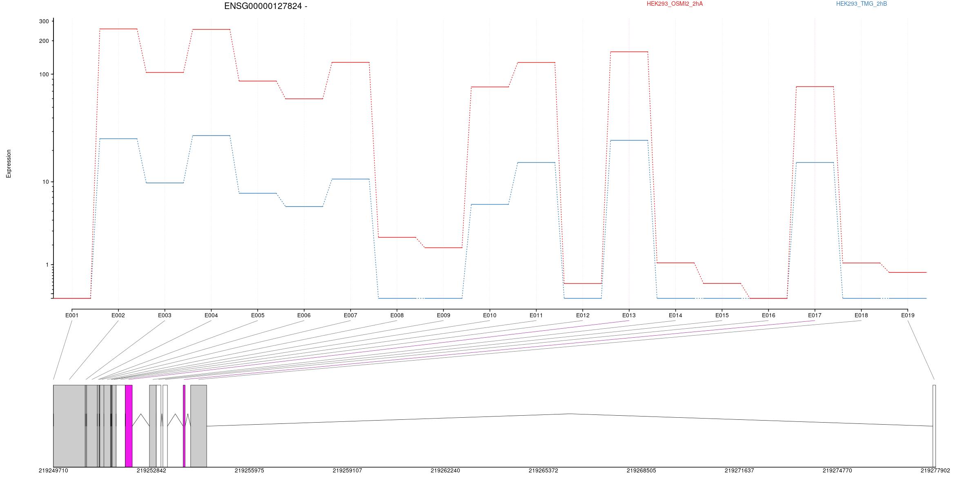
Task: Click the 10 y-axis tick label
Action: tap(45, 182)
